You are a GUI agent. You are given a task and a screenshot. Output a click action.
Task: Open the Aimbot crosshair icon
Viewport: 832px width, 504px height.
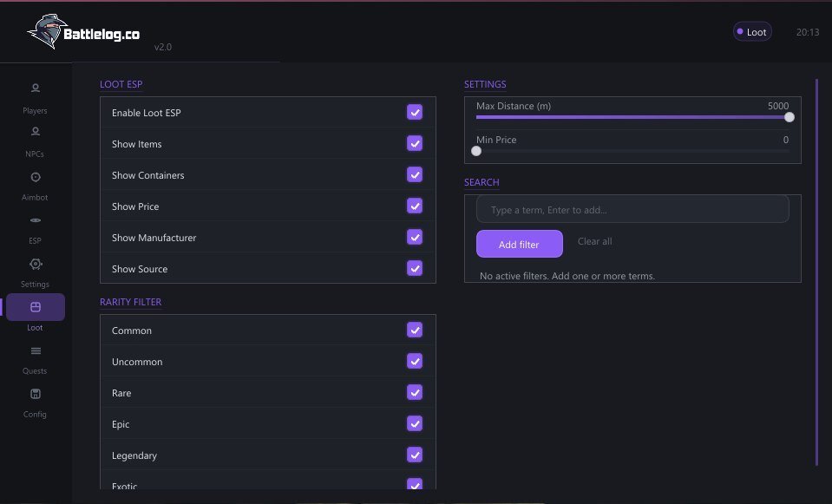pyautogui.click(x=36, y=177)
